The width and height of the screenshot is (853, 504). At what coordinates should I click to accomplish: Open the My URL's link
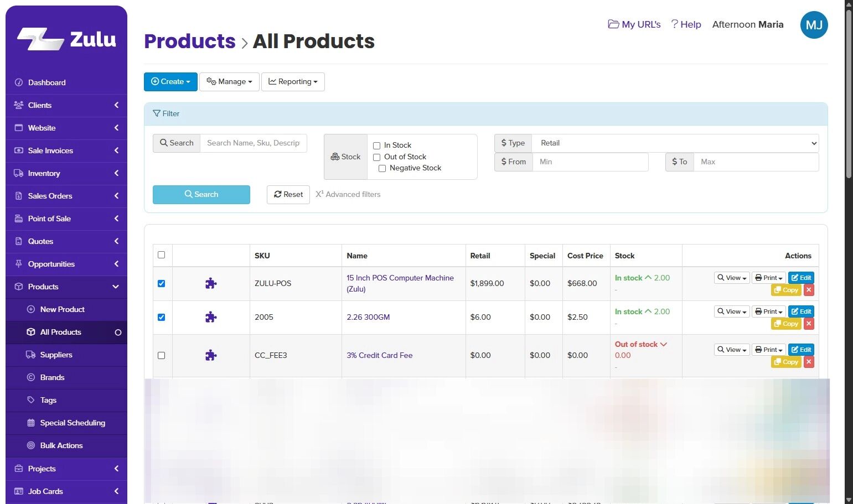[634, 24]
